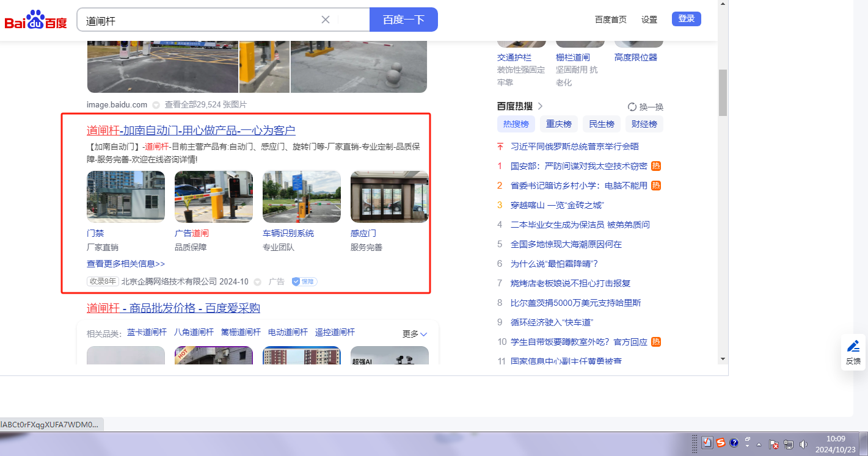
Task: Click the red-checkmark document tray icon
Action: pyautogui.click(x=707, y=443)
